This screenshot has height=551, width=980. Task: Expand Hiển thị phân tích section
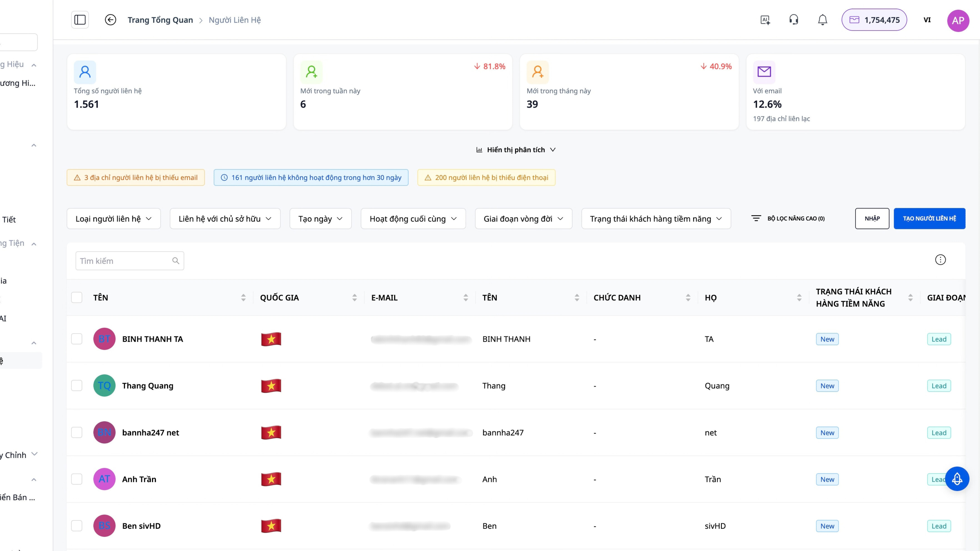[x=516, y=150]
